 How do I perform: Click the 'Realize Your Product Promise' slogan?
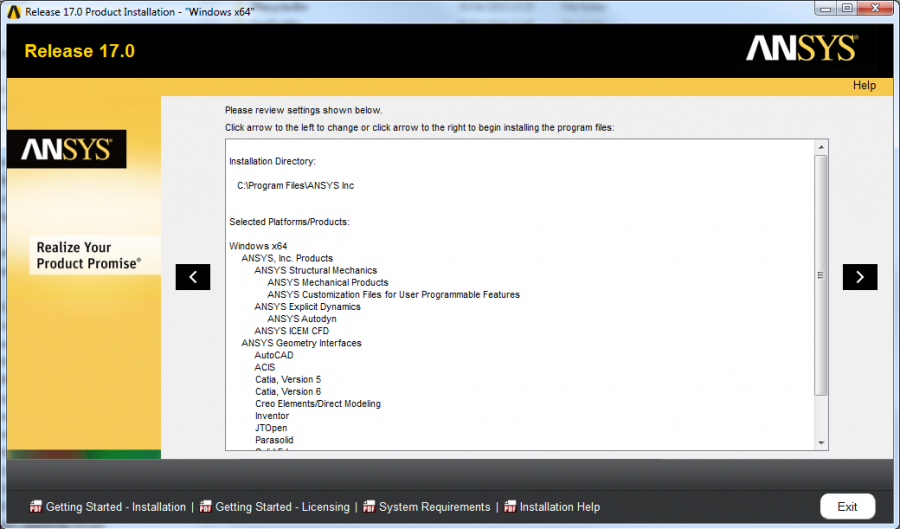(88, 255)
